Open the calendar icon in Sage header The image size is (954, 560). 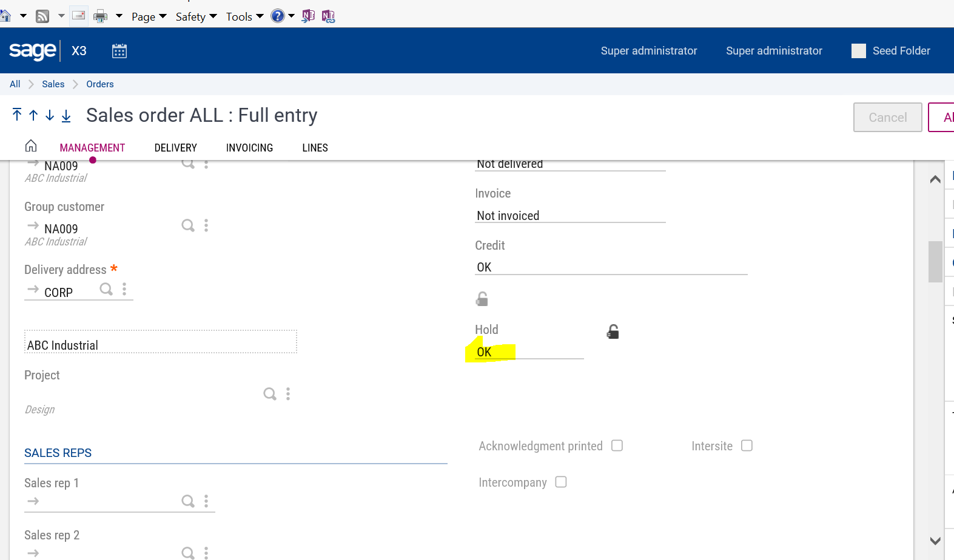[x=119, y=51]
